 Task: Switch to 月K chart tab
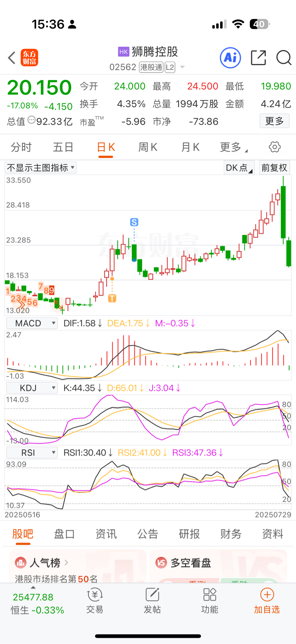tap(190, 147)
